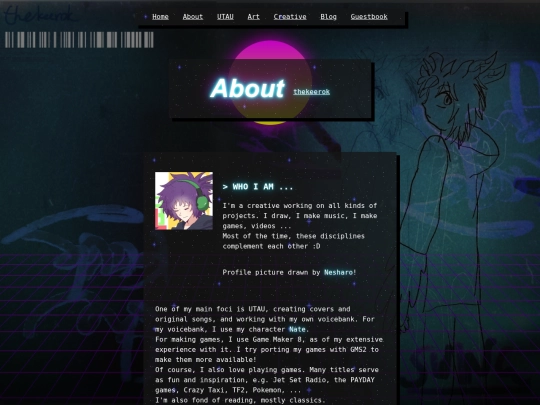The image size is (540, 405).
Task: Click line 'I'm also fond of reading, mostly classics.'
Action: pos(240,400)
